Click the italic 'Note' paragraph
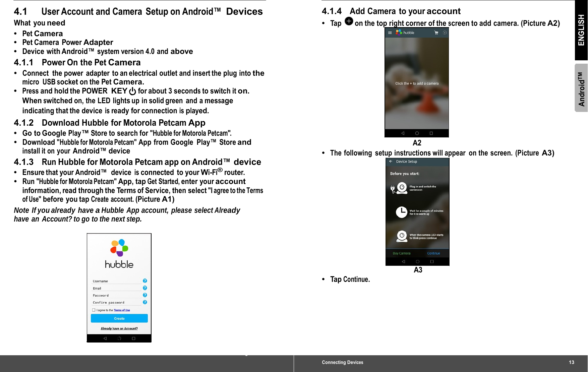588x372 pixels. coord(127,214)
